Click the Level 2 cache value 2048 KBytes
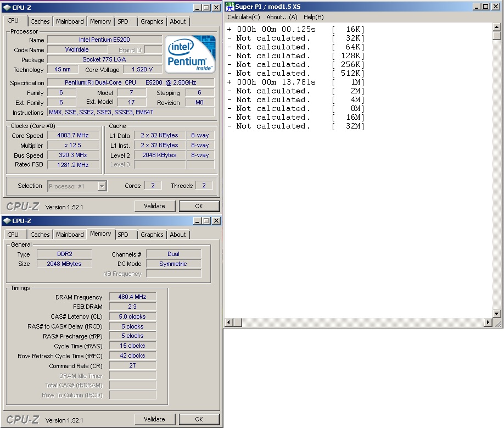 (159, 155)
